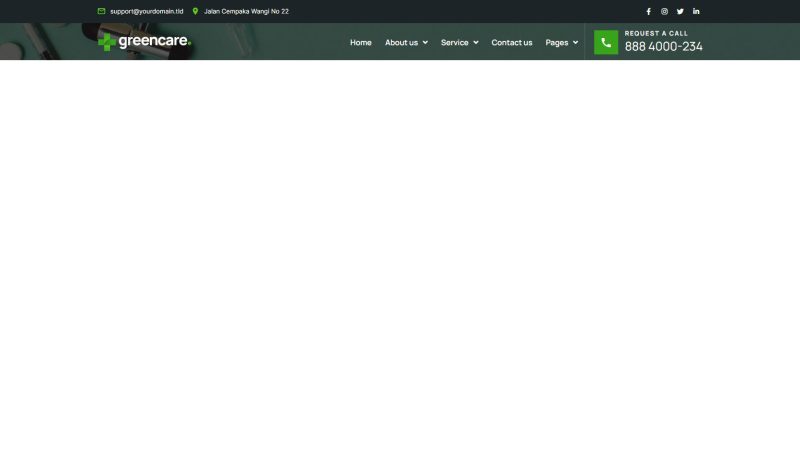This screenshot has width=800, height=460.
Task: Click the Jalan Cempaka Wangi No 22 address
Action: 246,11
